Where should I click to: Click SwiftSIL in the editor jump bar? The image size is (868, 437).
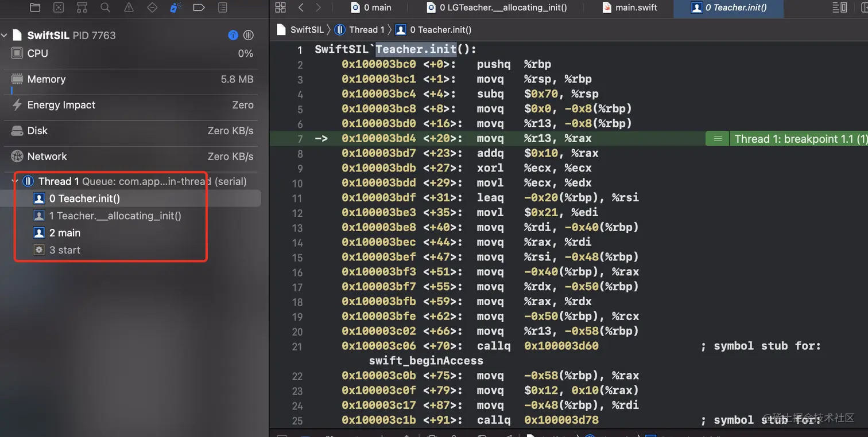pyautogui.click(x=300, y=30)
